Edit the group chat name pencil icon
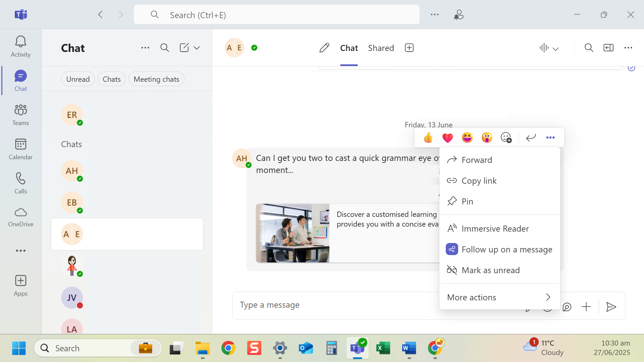The height and width of the screenshot is (362, 644). (324, 48)
